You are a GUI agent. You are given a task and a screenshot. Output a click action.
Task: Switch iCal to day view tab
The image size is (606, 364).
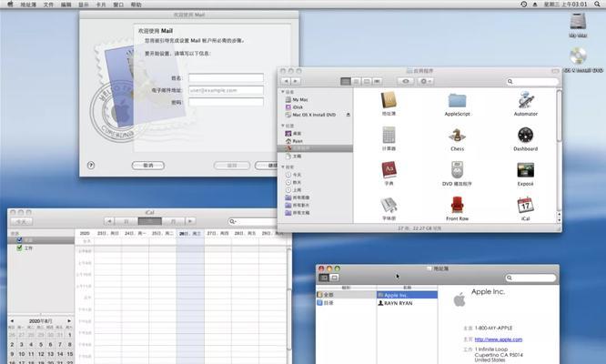126,221
